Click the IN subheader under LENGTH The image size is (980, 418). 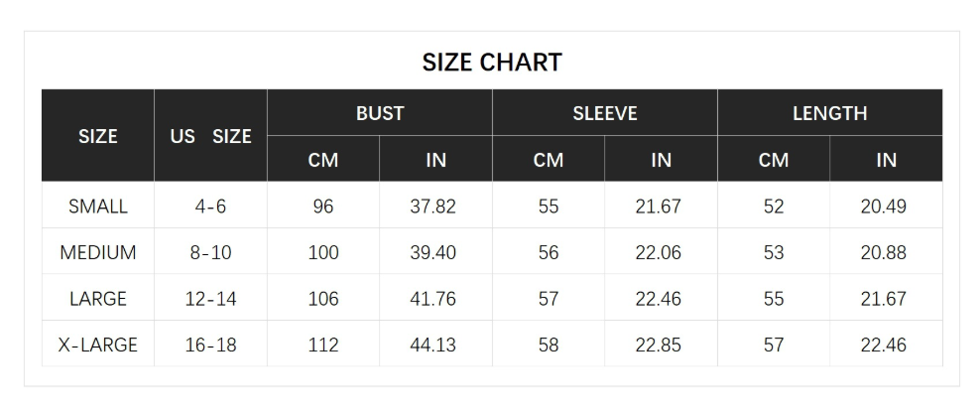[x=886, y=160]
